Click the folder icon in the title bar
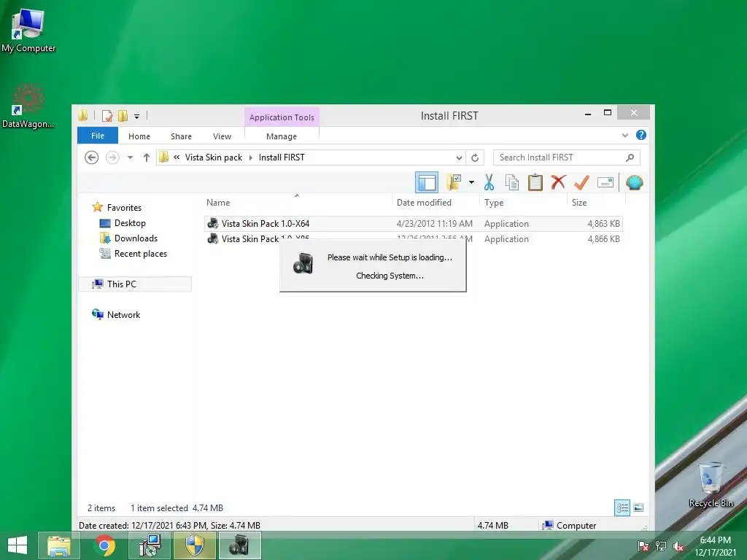This screenshot has width=747, height=560. 83,115
